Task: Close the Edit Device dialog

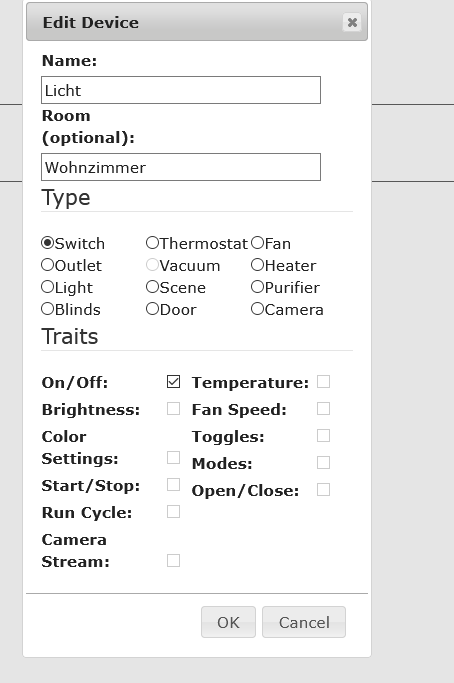Action: pos(352,22)
